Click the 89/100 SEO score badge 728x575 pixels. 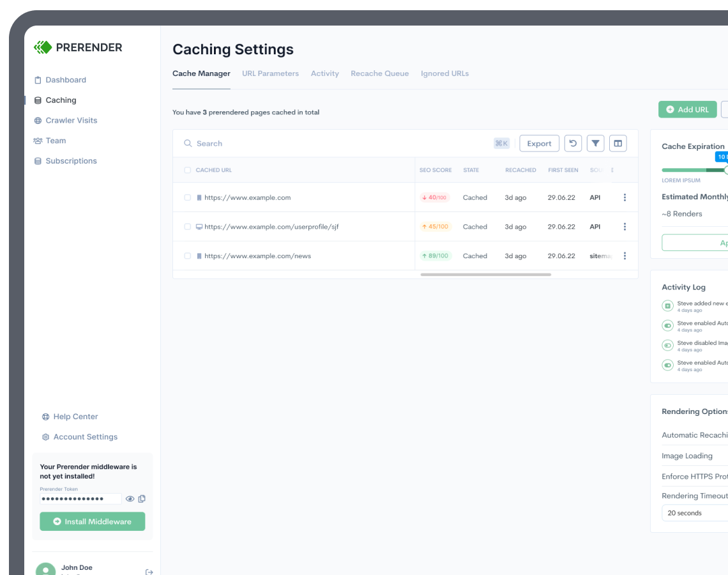436,256
